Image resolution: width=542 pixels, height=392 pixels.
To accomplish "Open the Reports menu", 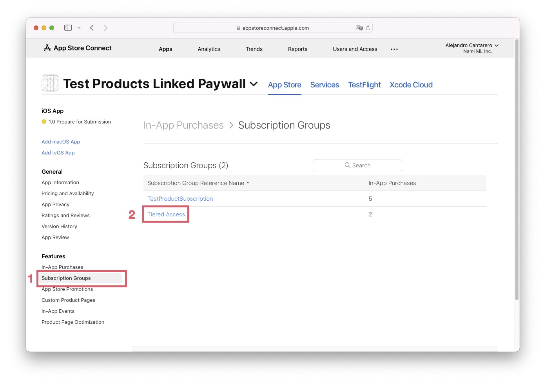I will click(x=297, y=49).
